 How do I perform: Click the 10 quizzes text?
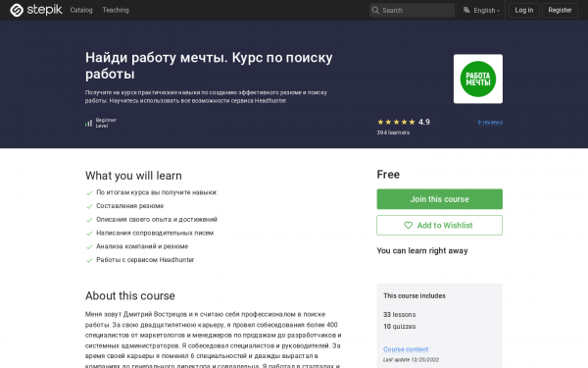click(x=400, y=327)
